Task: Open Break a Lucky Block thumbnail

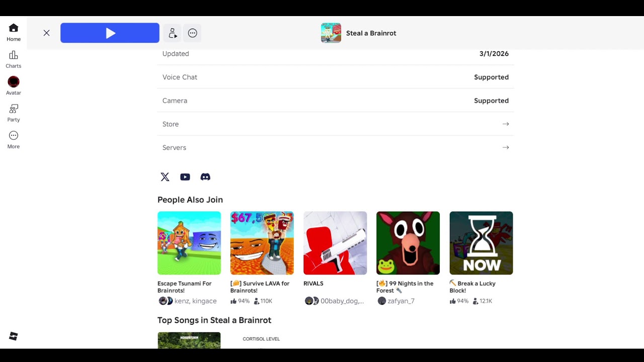Action: (481, 243)
